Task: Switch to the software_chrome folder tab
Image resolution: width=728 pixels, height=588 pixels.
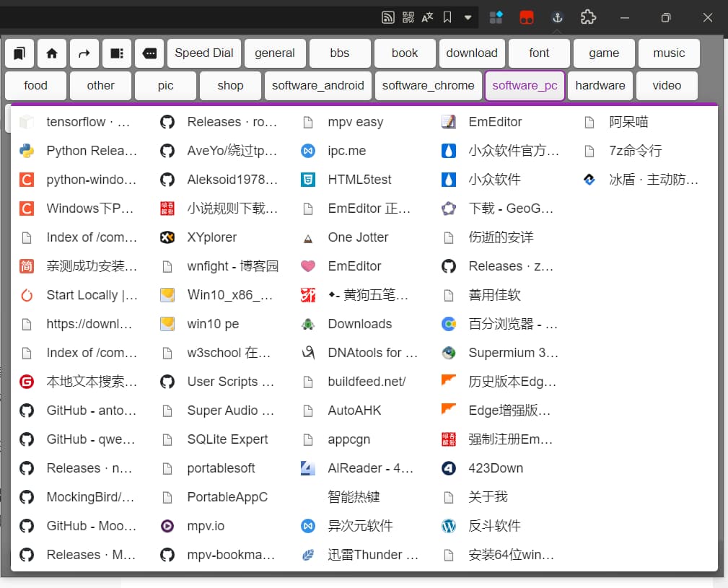Action: click(429, 85)
